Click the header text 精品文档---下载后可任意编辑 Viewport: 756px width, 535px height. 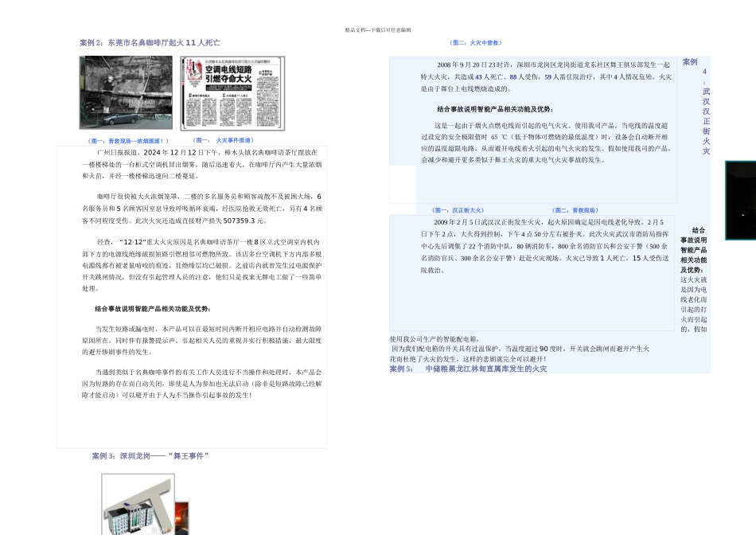(x=377, y=30)
